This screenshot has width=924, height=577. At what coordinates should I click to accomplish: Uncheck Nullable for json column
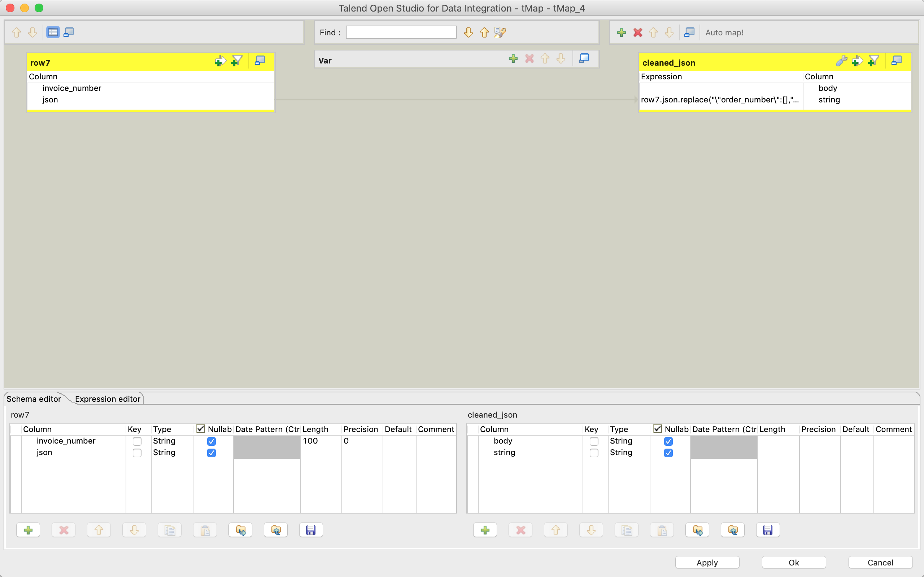[211, 453]
